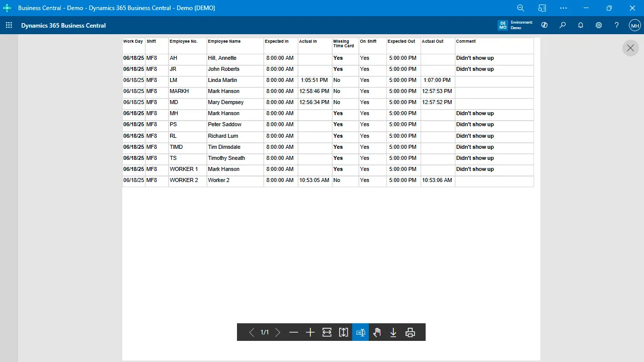Screen dimensions: 644x362
Task: Fit the report page to width
Action: click(327, 332)
